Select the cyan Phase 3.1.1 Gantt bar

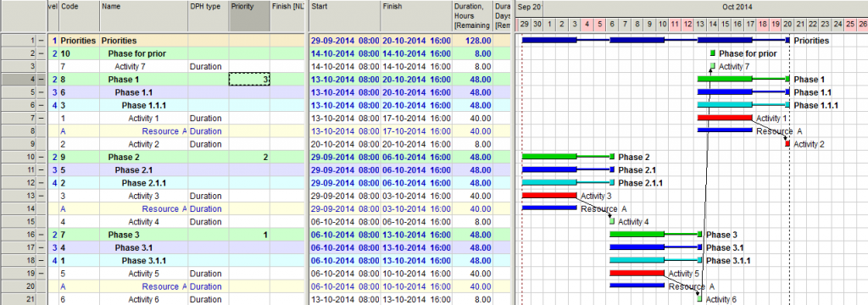pos(655,260)
